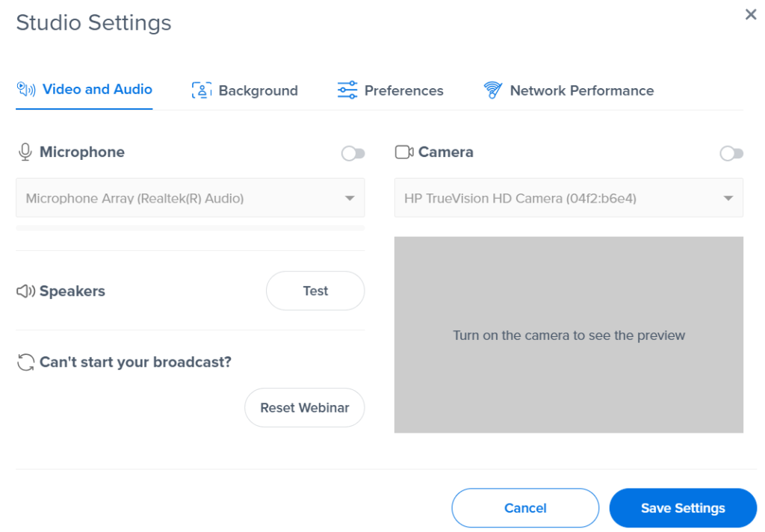Click the speaker icon beside Speakers
This screenshot has height=532, width=765.
point(26,291)
